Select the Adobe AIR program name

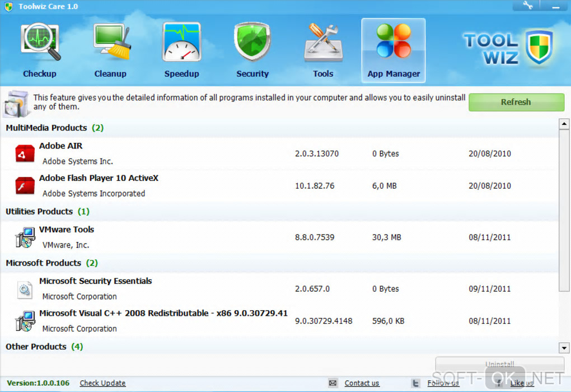click(61, 146)
